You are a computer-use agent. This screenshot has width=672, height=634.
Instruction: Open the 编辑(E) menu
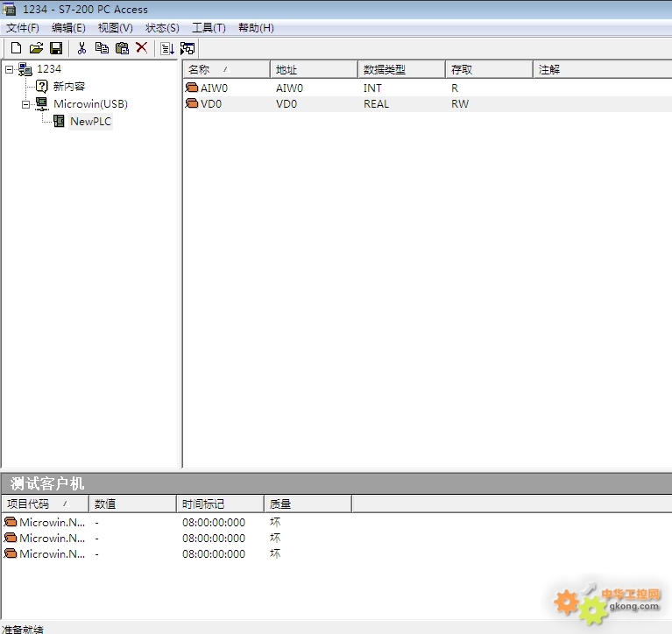pyautogui.click(x=68, y=28)
